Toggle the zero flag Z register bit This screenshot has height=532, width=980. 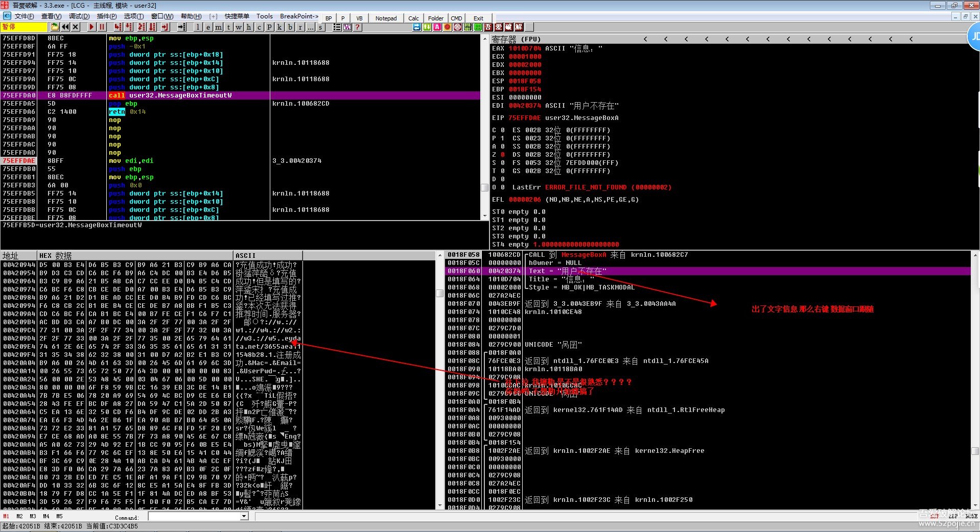(503, 155)
